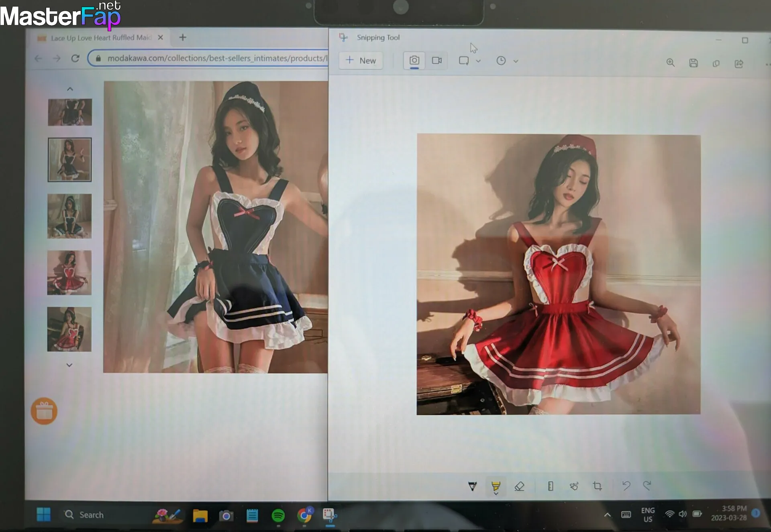Copy the snip with the copy icon
The image size is (771, 532).
coord(716,63)
